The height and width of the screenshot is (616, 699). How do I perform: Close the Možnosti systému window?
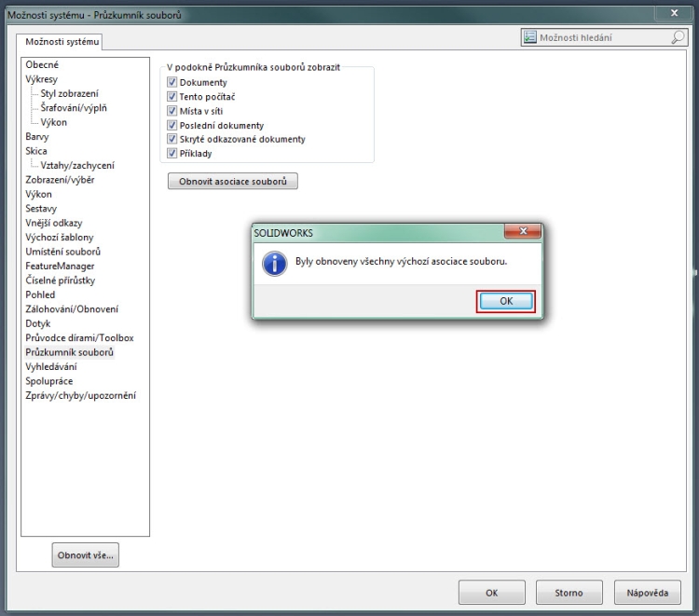pos(675,13)
